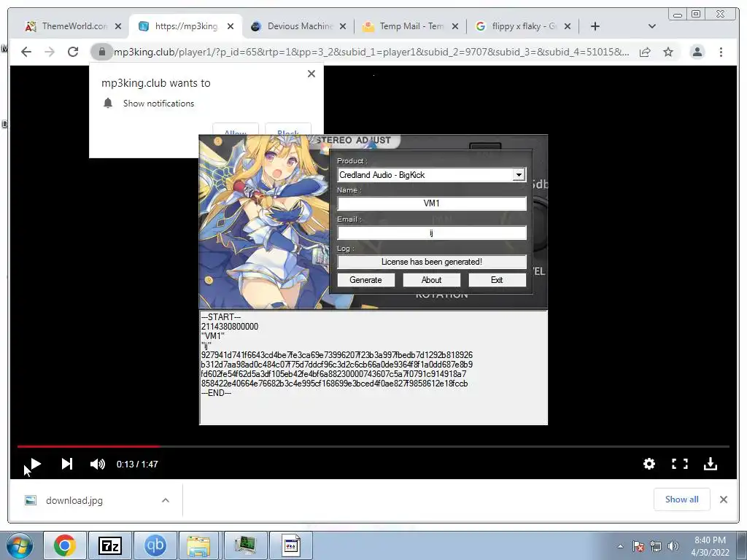Click the Generate button
The height and width of the screenshot is (560, 747).
click(x=366, y=280)
